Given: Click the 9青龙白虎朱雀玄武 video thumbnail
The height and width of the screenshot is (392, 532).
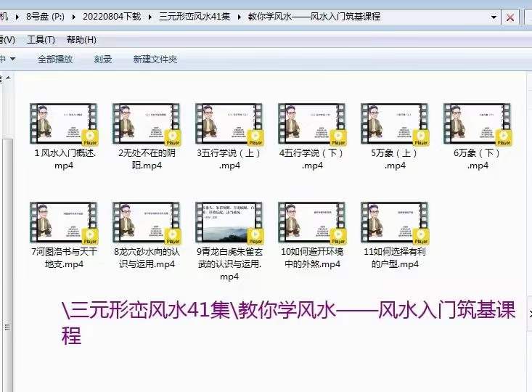Looking at the screenshot, I should tap(229, 224).
